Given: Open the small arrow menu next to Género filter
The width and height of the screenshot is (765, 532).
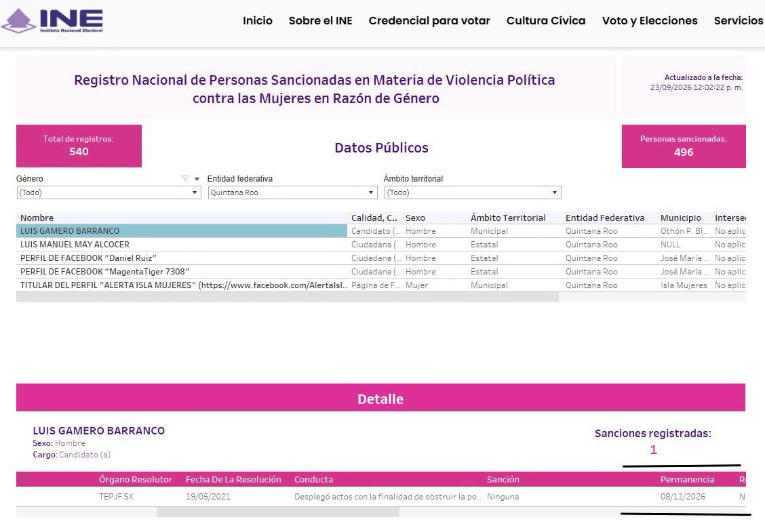Looking at the screenshot, I should pos(197,179).
